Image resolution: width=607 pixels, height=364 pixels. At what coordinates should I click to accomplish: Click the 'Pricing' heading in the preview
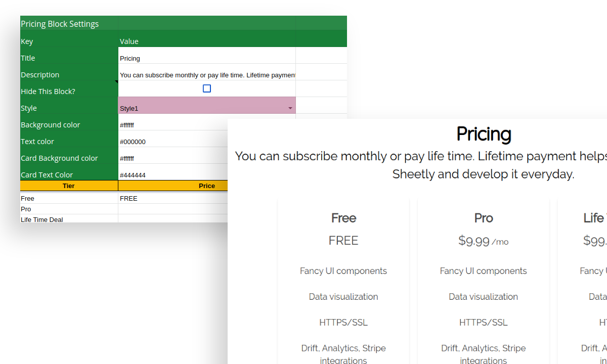tap(484, 134)
